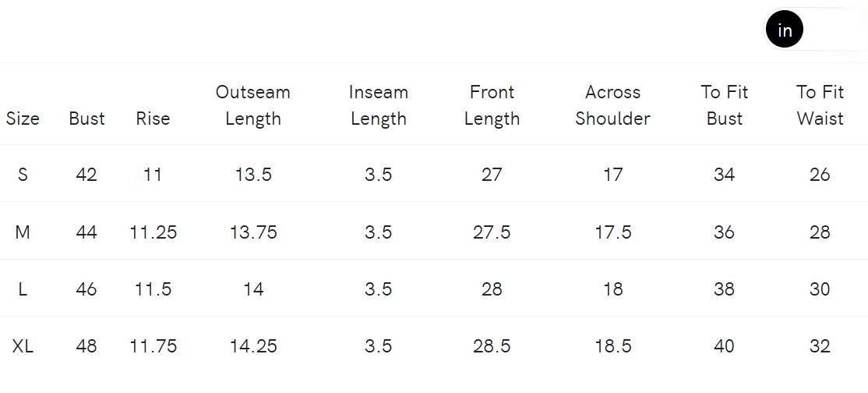
Task: Click the To Fit Bust header
Action: [x=724, y=105]
